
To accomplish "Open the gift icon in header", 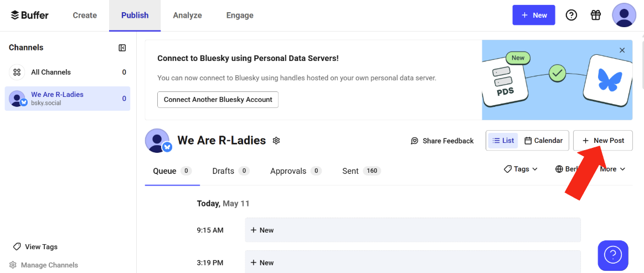I will pyautogui.click(x=596, y=15).
